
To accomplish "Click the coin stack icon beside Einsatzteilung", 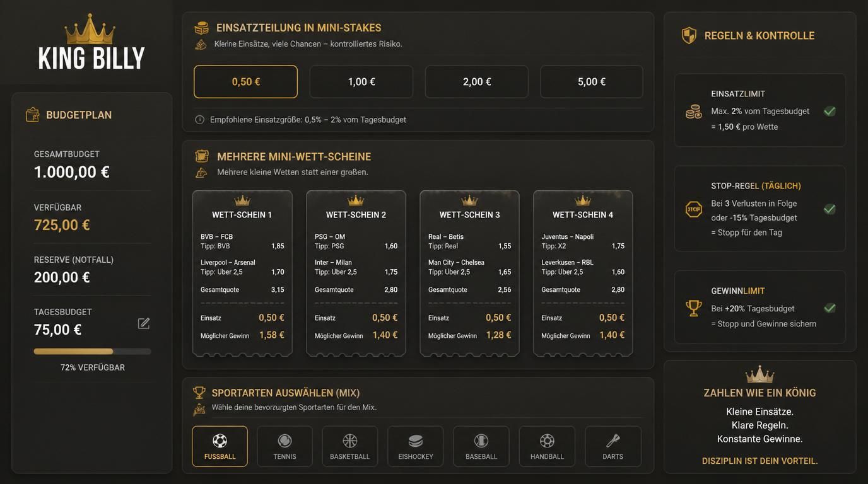I will pos(201,28).
